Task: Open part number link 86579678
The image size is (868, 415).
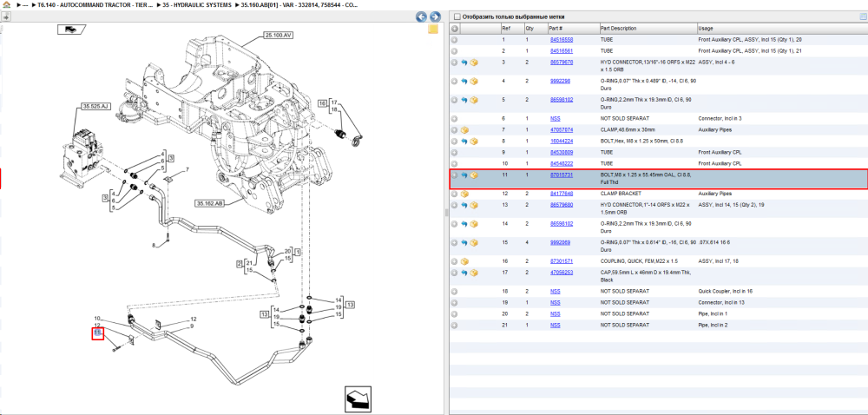Action: (562, 63)
